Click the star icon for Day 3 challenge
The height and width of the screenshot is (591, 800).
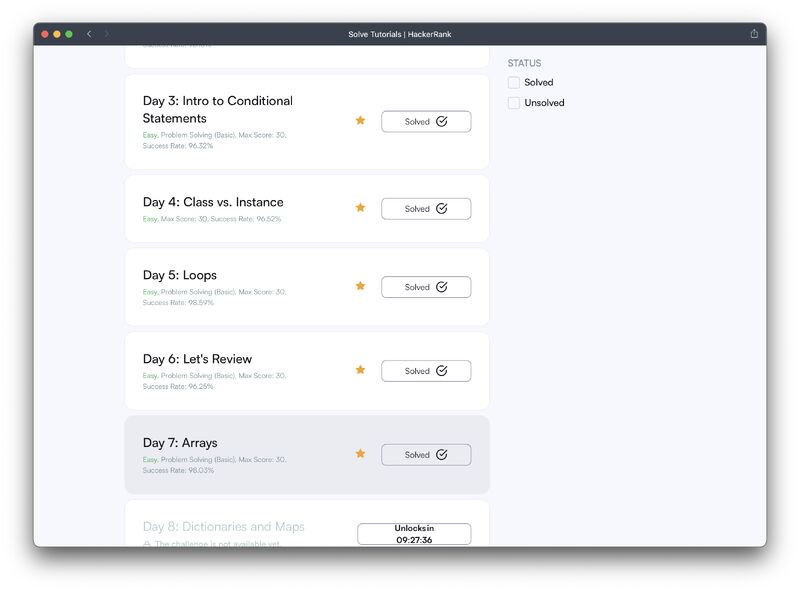[360, 120]
